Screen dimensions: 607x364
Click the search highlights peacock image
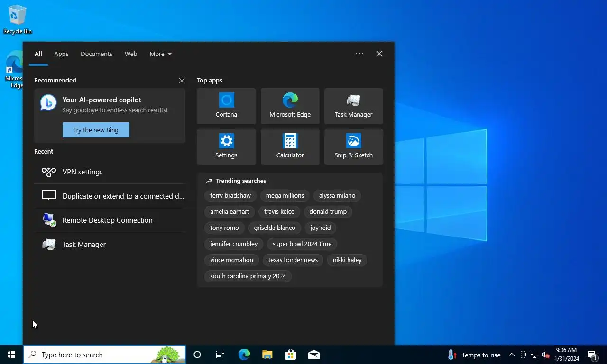pos(167,355)
